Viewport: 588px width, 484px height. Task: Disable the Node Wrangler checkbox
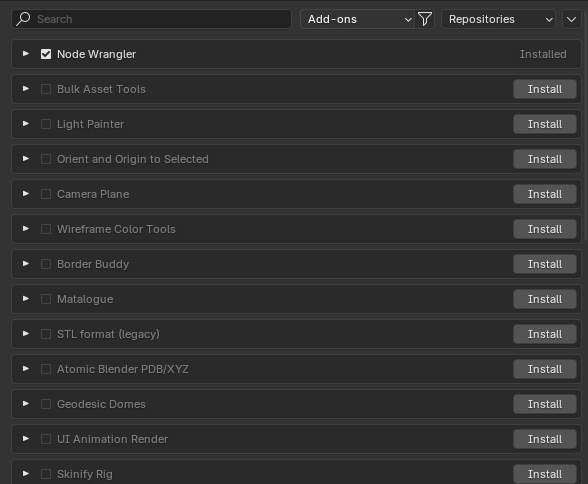[x=46, y=54]
